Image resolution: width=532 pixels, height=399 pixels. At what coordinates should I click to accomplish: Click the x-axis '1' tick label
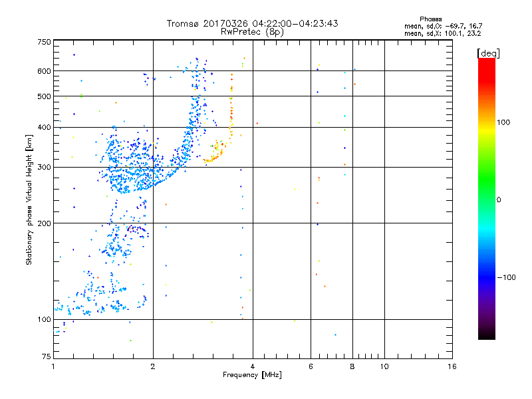point(53,366)
